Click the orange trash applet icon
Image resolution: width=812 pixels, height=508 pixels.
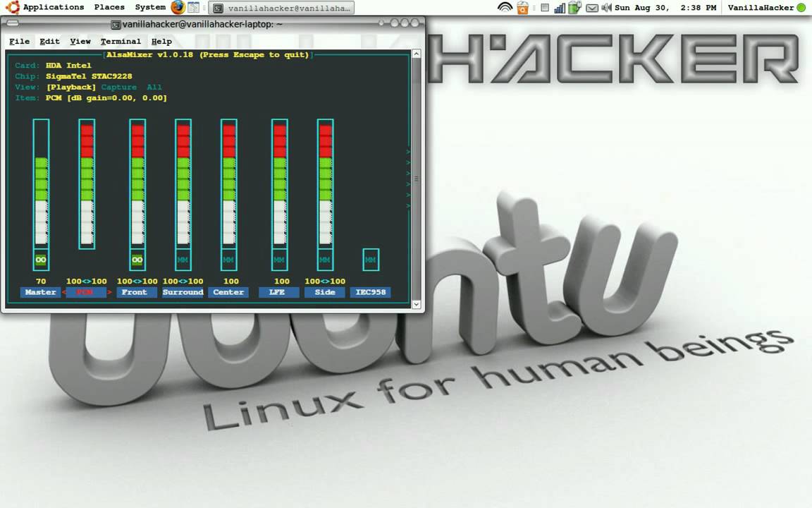[522, 8]
